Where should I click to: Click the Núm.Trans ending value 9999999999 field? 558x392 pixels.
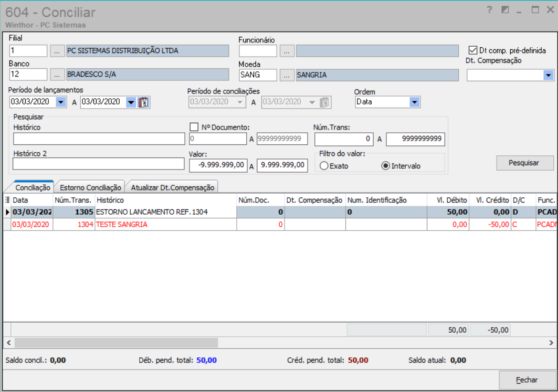coord(416,139)
